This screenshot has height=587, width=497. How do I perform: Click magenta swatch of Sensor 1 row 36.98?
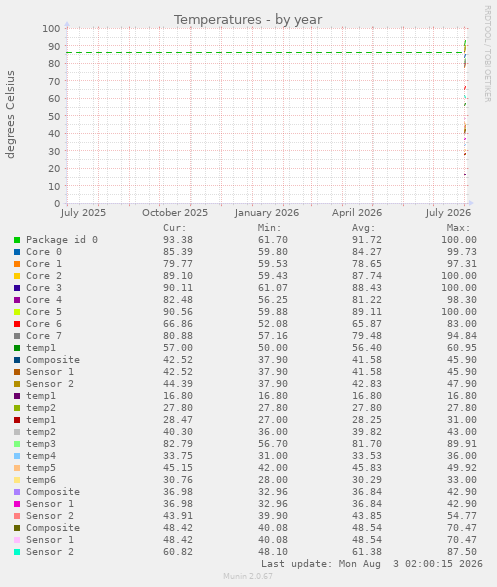click(x=17, y=504)
